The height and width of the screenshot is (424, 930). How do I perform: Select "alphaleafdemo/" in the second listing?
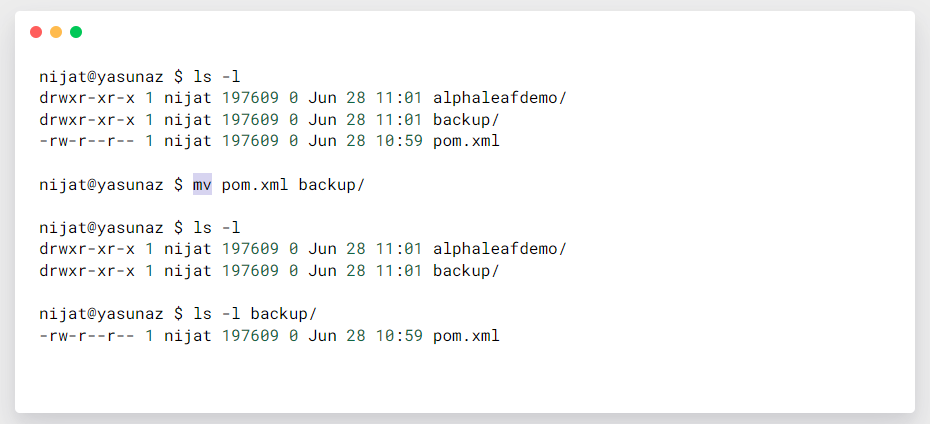pyautogui.click(x=499, y=249)
